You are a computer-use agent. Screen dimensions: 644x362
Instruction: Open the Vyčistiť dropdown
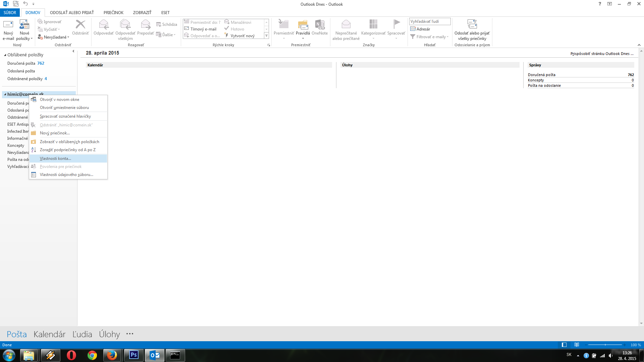coord(49,29)
